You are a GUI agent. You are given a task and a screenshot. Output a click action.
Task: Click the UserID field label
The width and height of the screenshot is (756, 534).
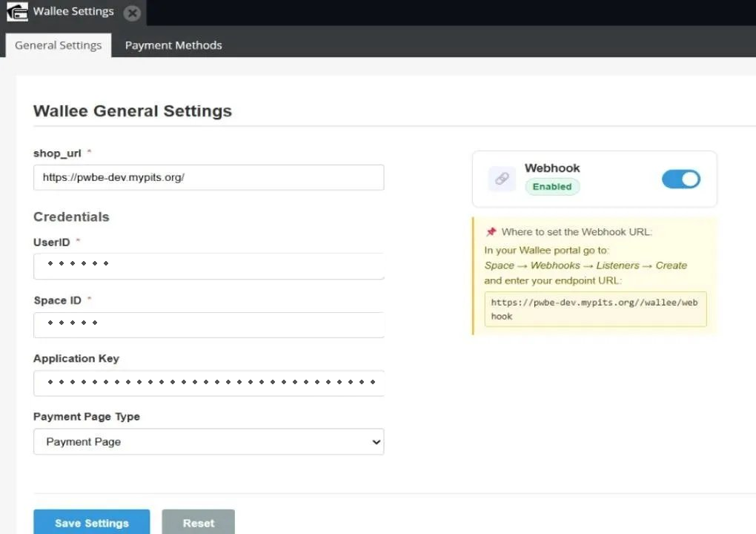[x=52, y=243]
